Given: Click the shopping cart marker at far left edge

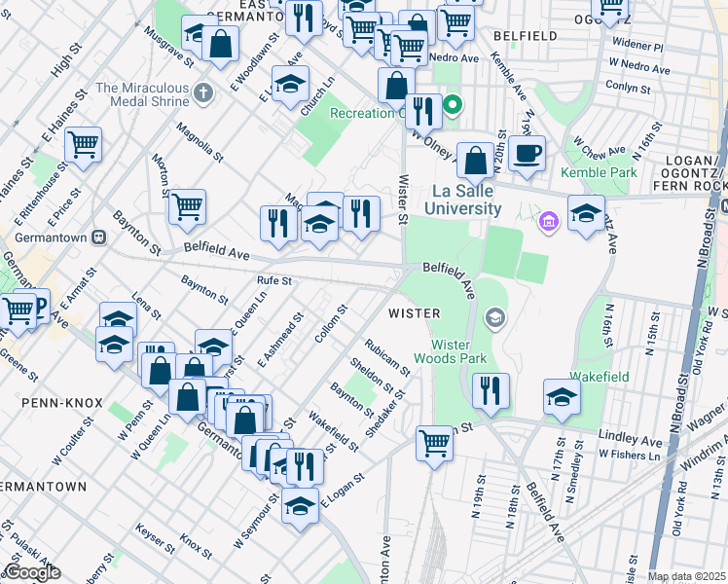Looking at the screenshot, I should click(x=18, y=311).
